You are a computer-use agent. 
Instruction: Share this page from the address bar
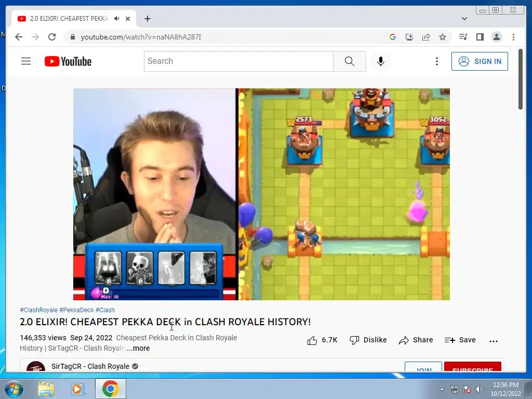pyautogui.click(x=426, y=37)
